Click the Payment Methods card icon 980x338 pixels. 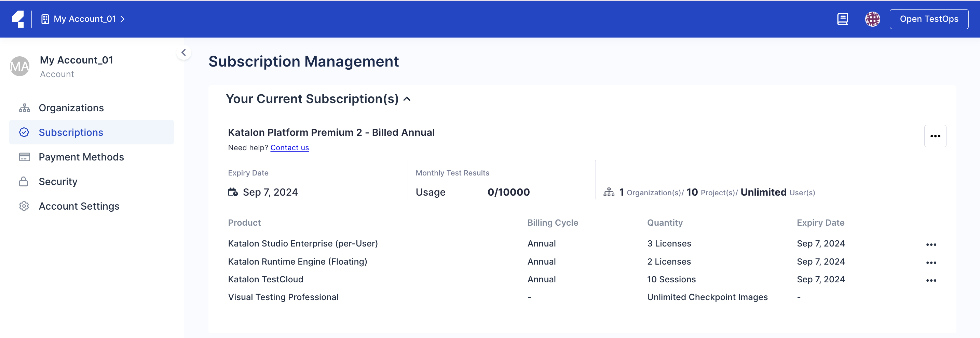coord(24,157)
